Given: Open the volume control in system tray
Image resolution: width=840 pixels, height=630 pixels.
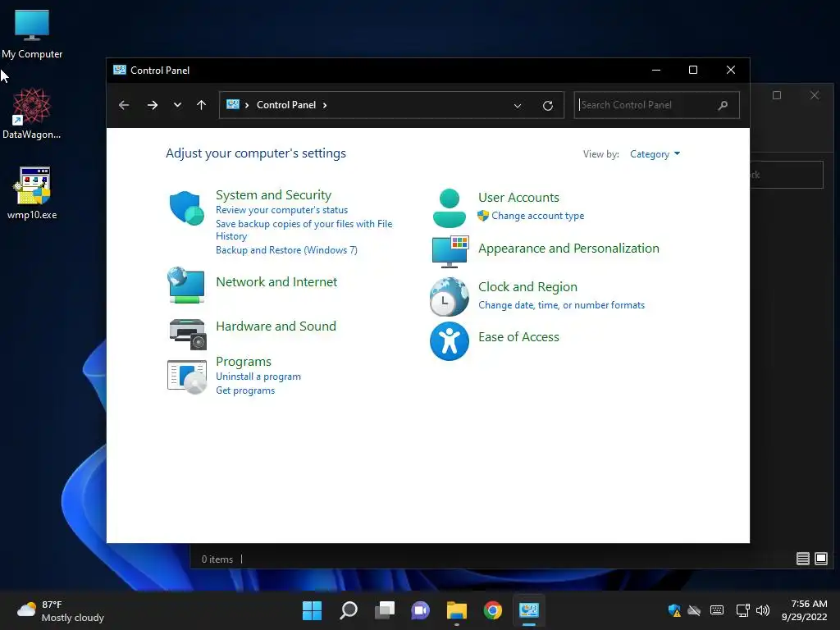Looking at the screenshot, I should (x=763, y=610).
